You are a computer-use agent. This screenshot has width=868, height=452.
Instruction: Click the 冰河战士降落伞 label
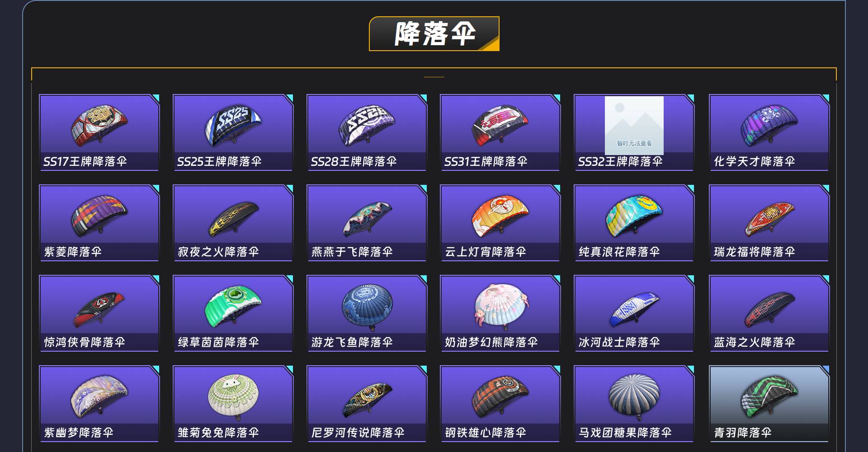point(619,342)
